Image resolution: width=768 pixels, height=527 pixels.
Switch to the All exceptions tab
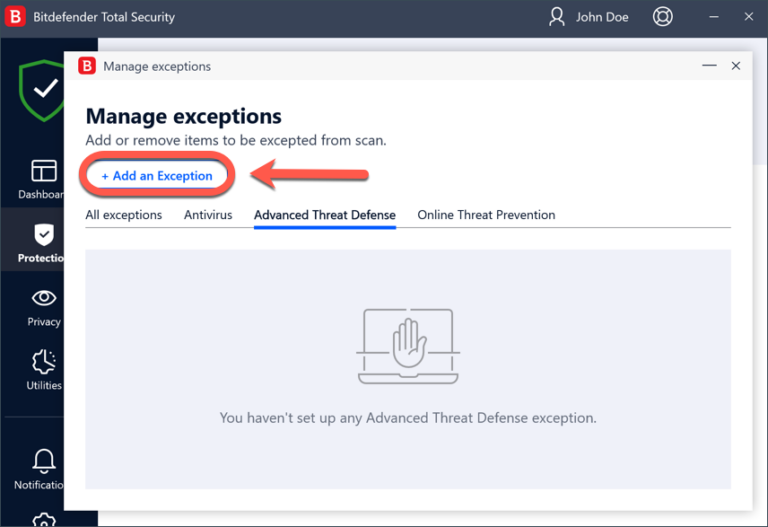pyautogui.click(x=123, y=215)
